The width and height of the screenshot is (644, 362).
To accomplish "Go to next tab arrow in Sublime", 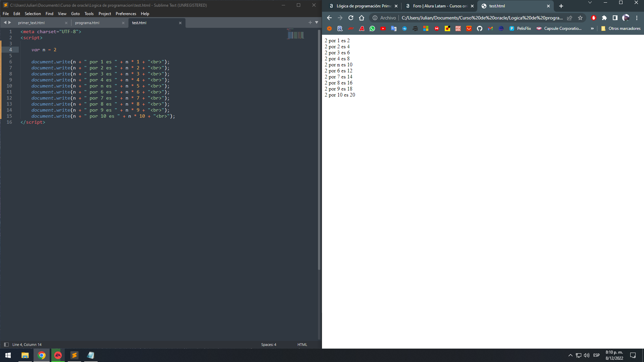I will point(10,22).
